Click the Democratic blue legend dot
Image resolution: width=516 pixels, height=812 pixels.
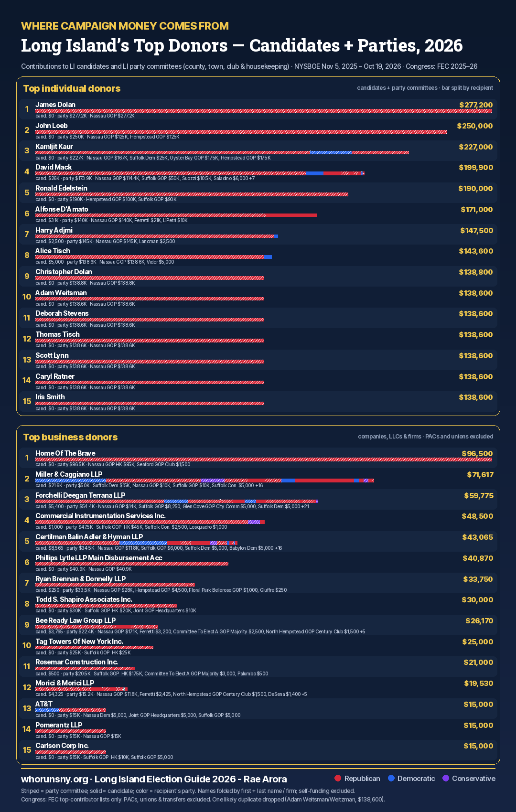391,779
